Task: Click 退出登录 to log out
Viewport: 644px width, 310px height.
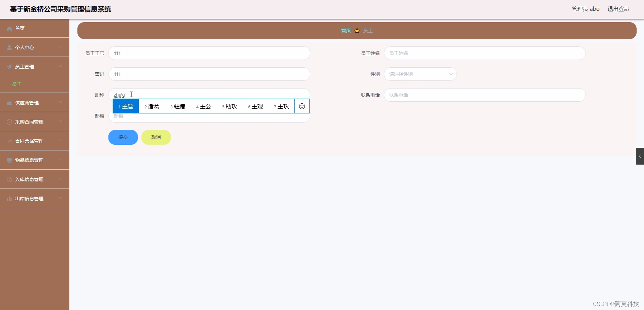Action: pyautogui.click(x=618, y=9)
